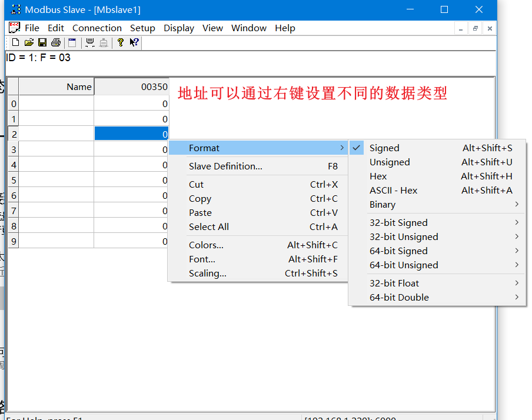Open Scaling... from the context menu
Screen dimensions: 532x420
coord(258,274)
